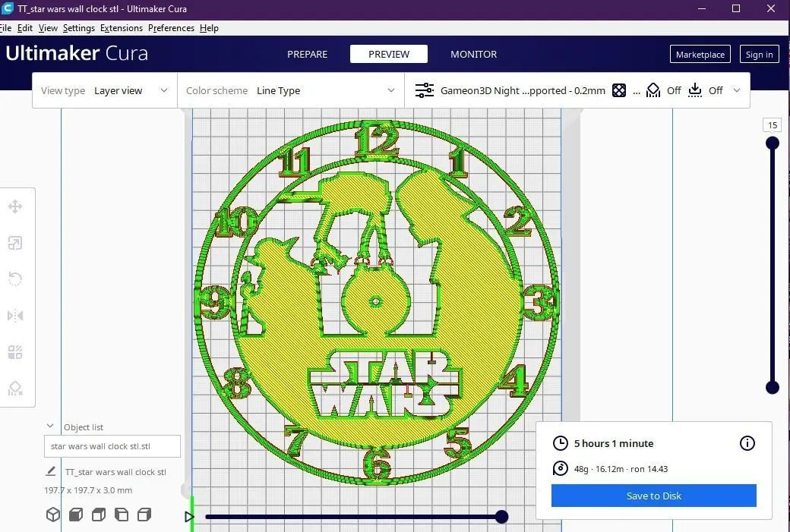Open the Edit menu
The height and width of the screenshot is (532, 790).
pyautogui.click(x=24, y=28)
